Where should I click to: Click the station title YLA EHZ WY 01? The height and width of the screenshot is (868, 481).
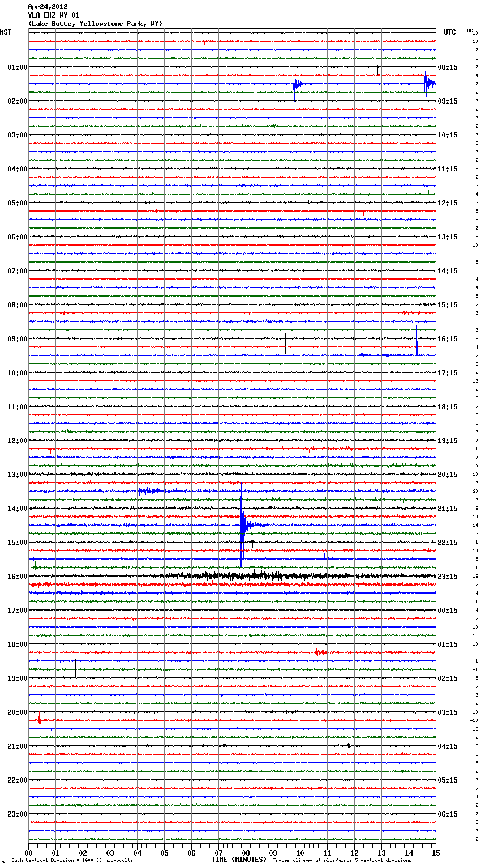point(54,15)
